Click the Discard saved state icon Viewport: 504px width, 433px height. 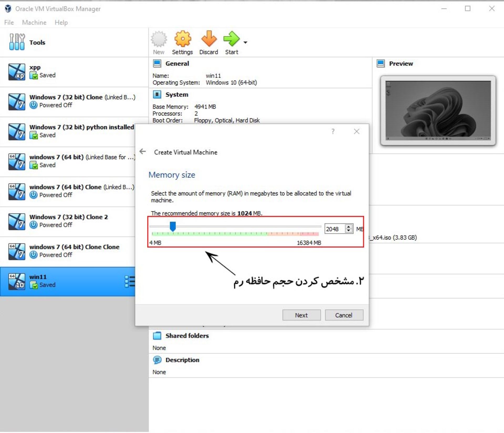[x=209, y=39]
